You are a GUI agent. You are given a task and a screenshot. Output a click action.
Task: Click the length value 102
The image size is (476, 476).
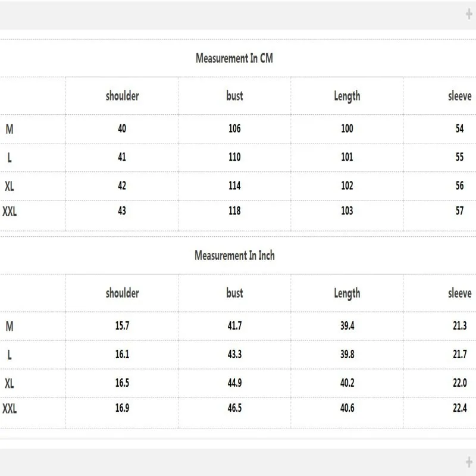coord(347,186)
